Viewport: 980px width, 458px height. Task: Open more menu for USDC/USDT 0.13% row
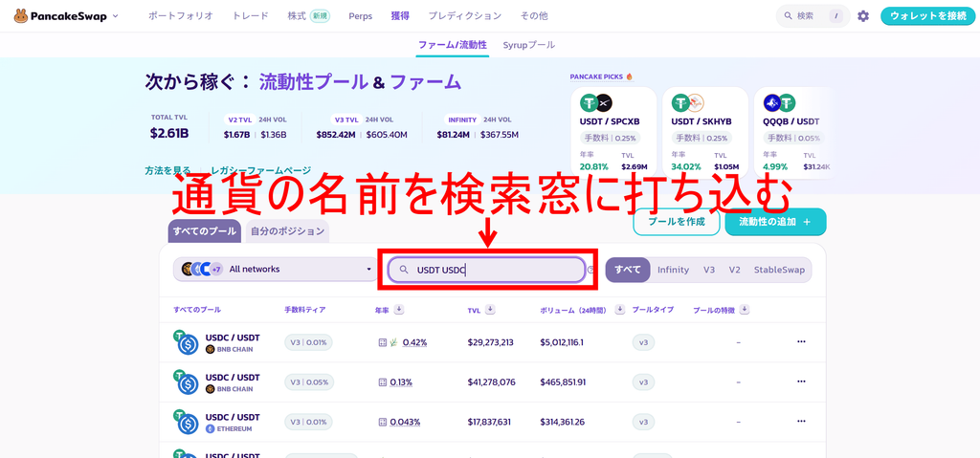coord(801,382)
